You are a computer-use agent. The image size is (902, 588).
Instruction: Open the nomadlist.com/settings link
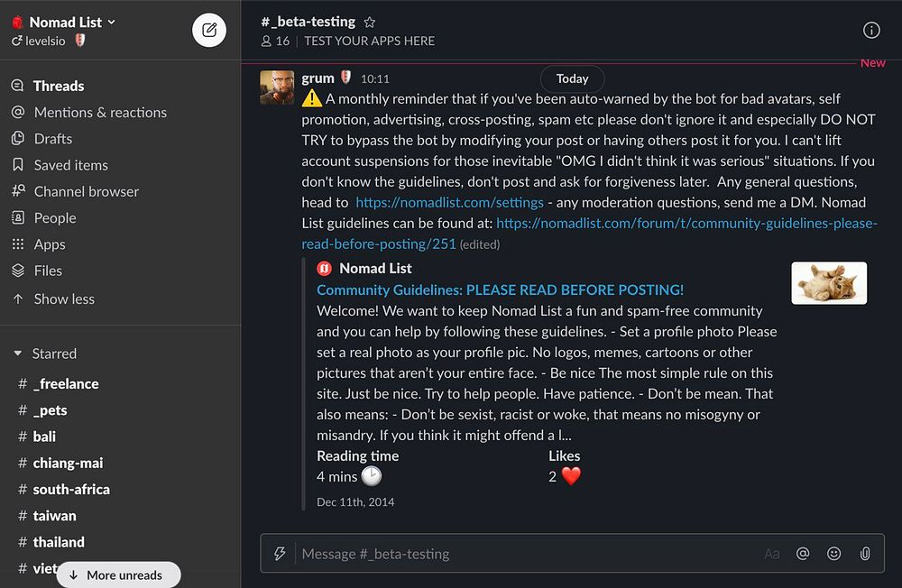coord(449,202)
